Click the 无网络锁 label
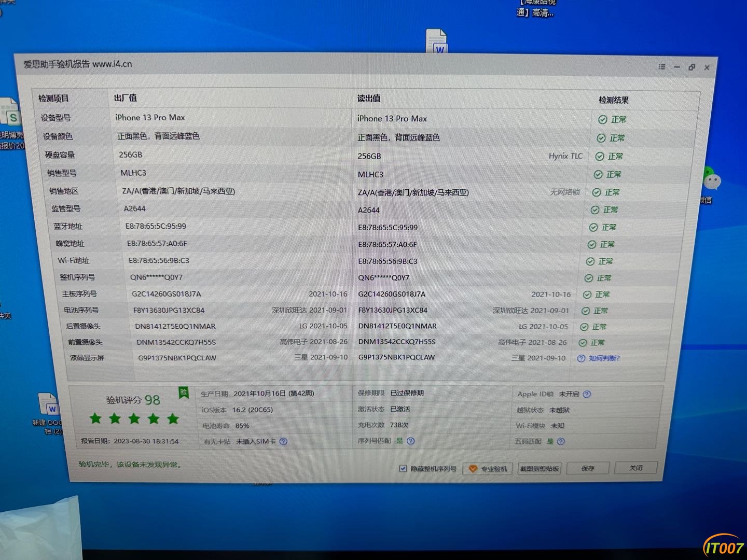747x560 pixels. coord(565,192)
